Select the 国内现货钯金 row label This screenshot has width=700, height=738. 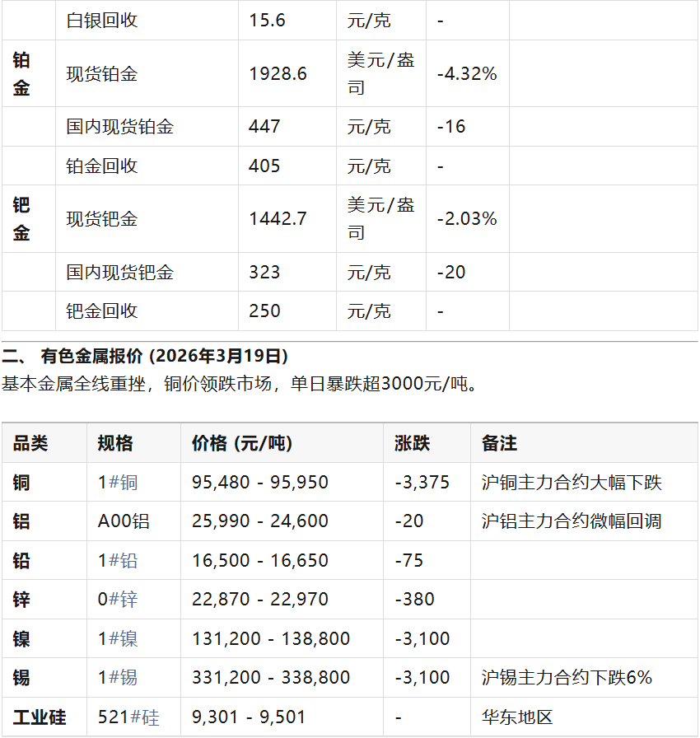(x=120, y=273)
